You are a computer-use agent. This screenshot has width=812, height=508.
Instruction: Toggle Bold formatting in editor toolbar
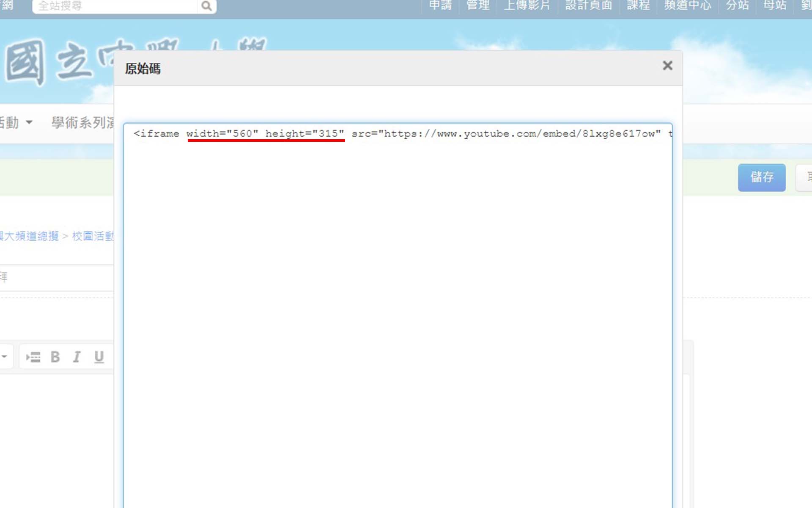(55, 357)
